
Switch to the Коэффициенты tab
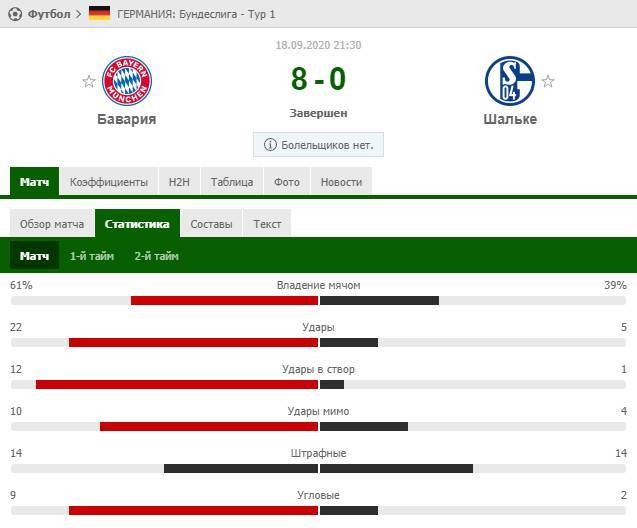pyautogui.click(x=109, y=182)
